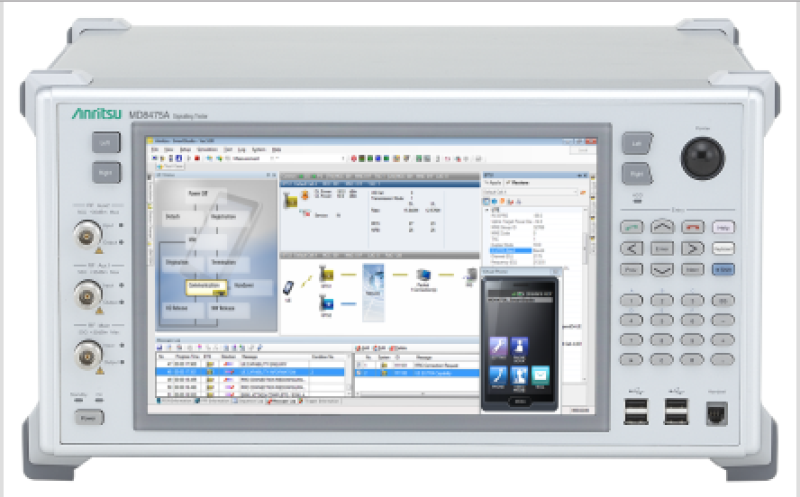Click Restore in the BTS panel
This screenshot has width=800, height=497.
point(517,183)
